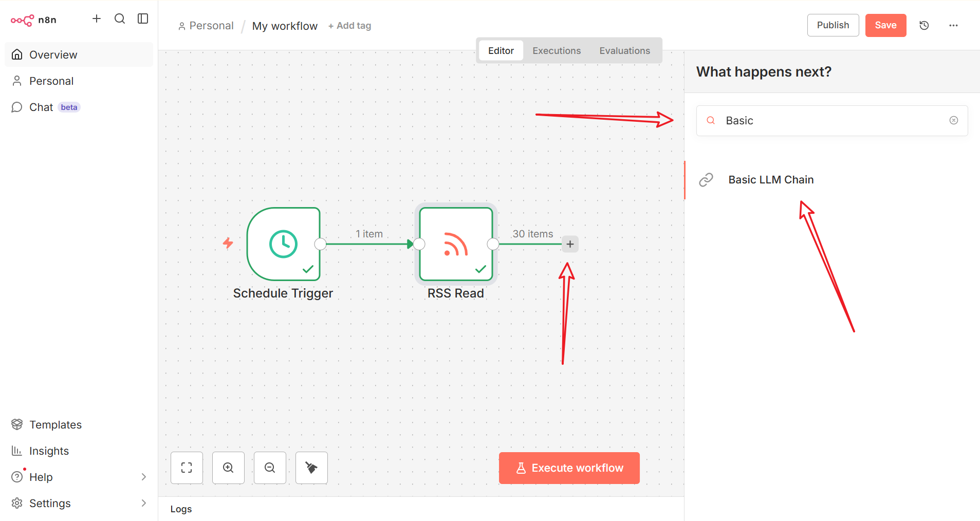Click the Overview home icon
The image size is (980, 521).
[17, 54]
